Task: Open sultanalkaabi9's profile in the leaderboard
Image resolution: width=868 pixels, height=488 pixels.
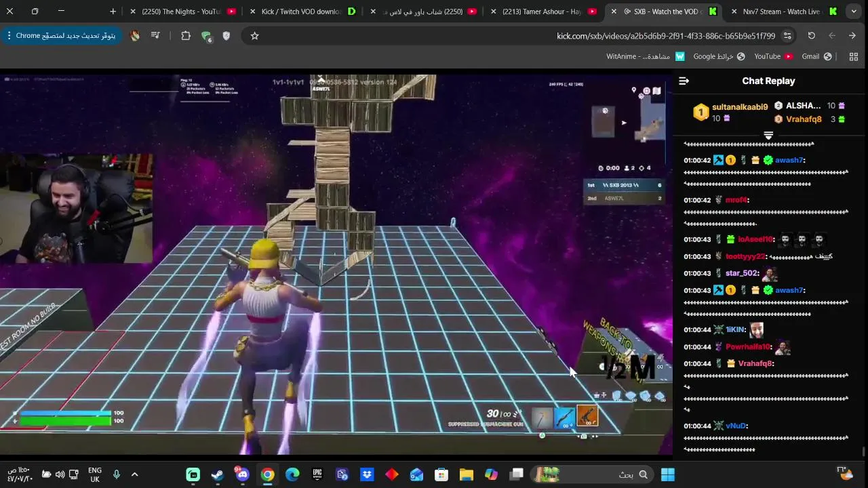Action: (740, 107)
